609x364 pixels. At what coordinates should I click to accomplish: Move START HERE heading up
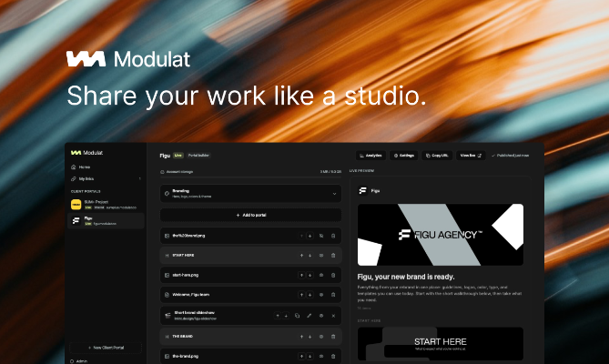pos(301,256)
